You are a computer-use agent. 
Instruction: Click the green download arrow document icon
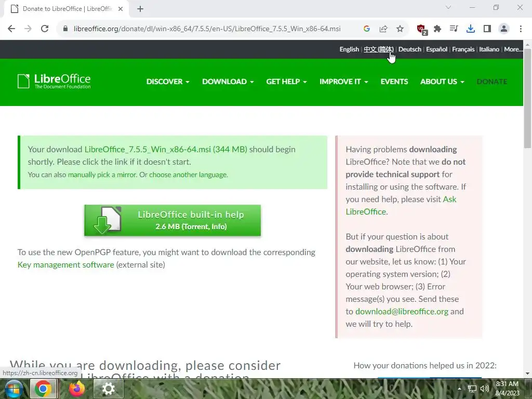tap(107, 220)
